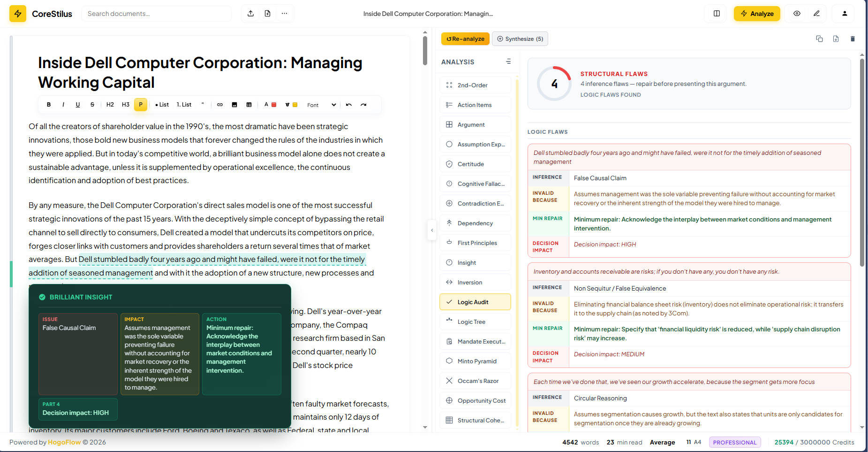The image size is (868, 452).
Task: Open the insert table icon
Action: pos(249,104)
